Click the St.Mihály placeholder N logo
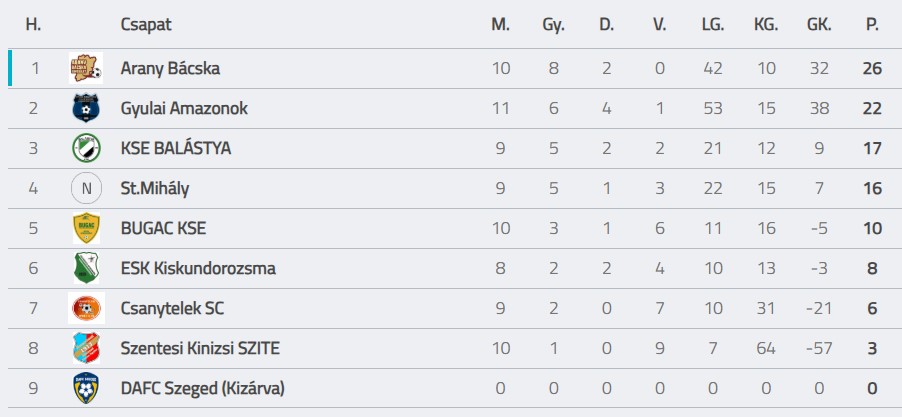 point(86,188)
